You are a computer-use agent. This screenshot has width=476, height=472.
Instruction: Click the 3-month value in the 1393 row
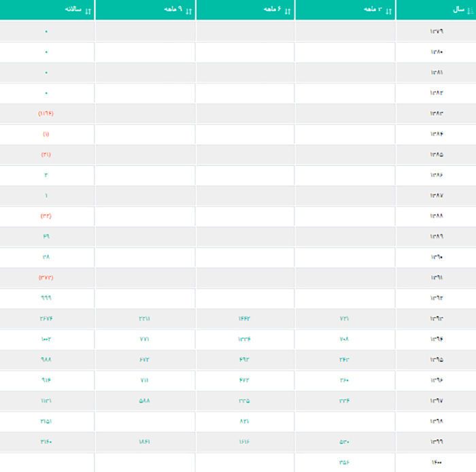344,318
